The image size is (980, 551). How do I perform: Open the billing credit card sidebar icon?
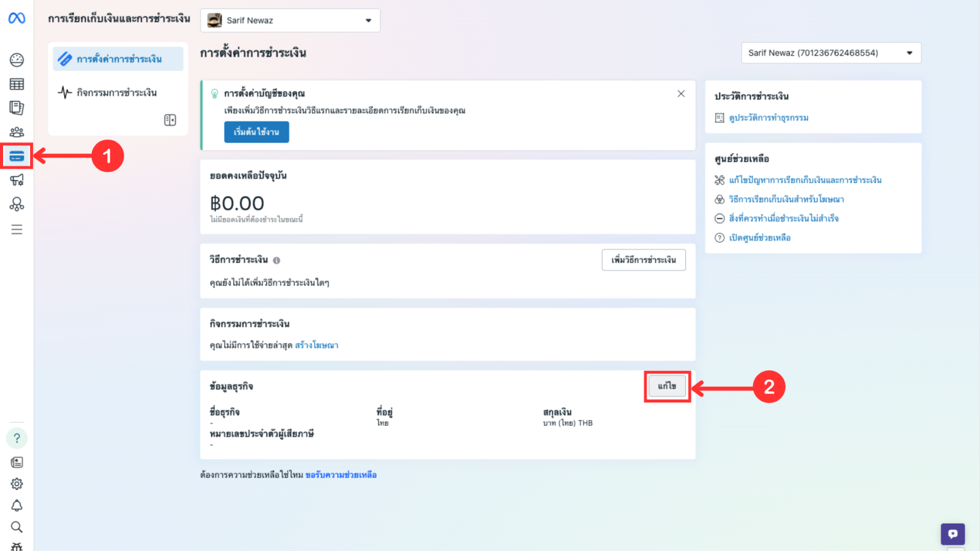point(17,156)
